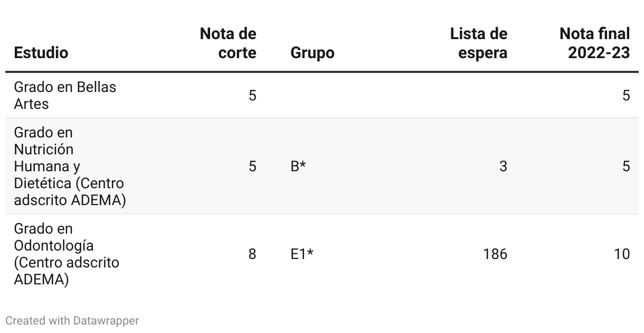Select the Nota de corte column header
This screenshot has width=644, height=333.
pos(228,43)
